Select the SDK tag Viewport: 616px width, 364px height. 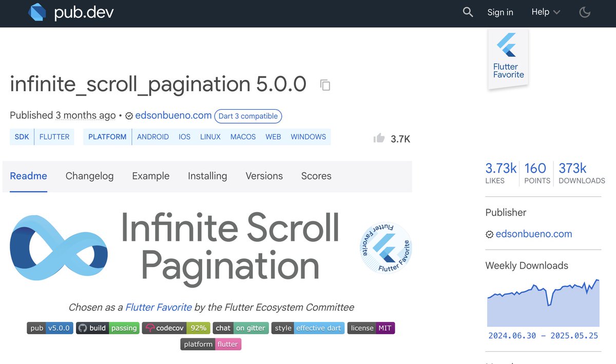tap(22, 137)
